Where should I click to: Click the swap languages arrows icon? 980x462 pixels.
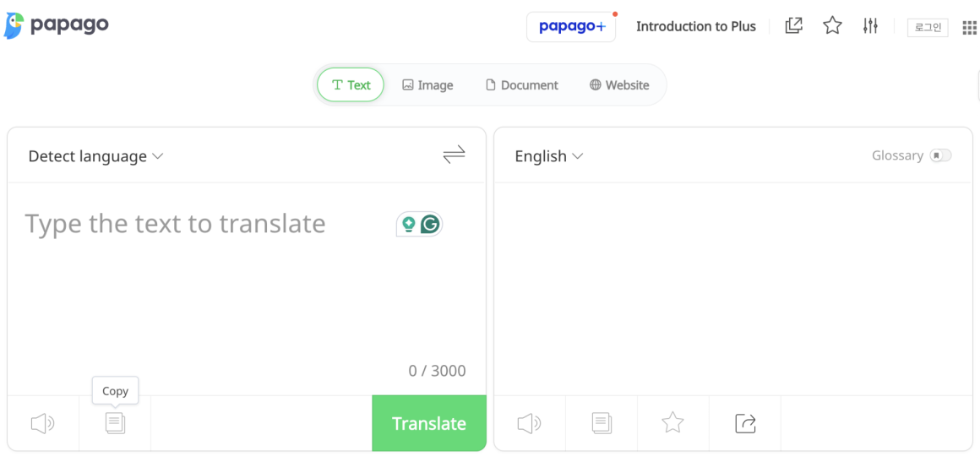[454, 155]
